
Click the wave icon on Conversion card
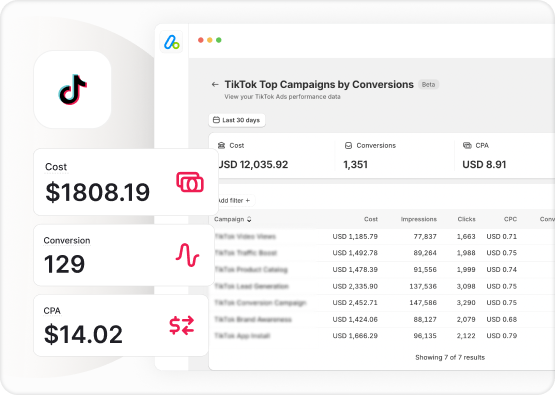tap(187, 255)
